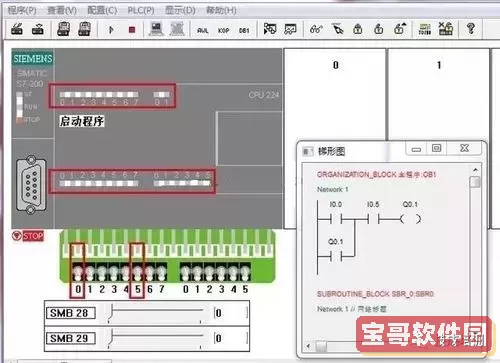Open the TD200 display icon

424,29
